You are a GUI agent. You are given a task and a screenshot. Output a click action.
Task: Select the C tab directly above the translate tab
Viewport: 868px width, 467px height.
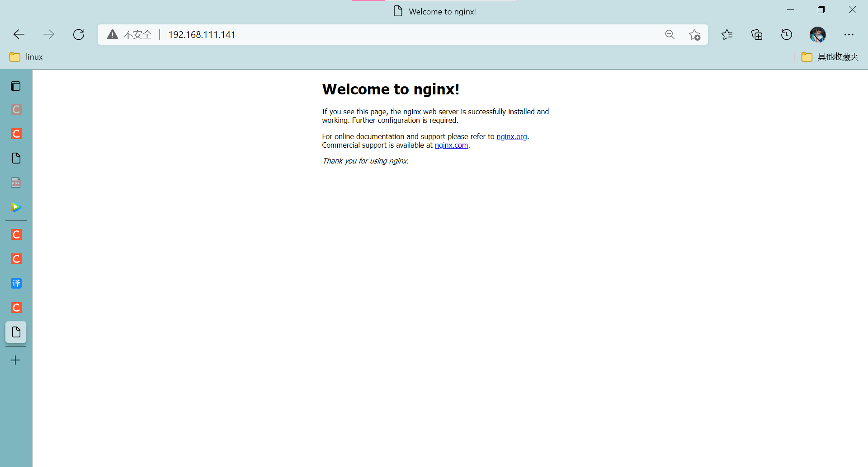pos(16,259)
